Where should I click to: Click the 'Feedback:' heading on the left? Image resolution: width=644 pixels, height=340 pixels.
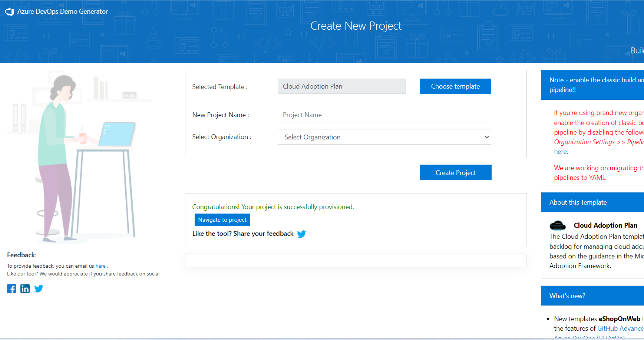(22, 255)
